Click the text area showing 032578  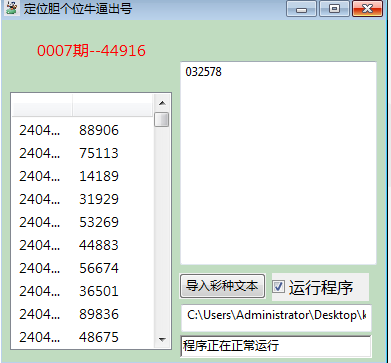click(278, 163)
